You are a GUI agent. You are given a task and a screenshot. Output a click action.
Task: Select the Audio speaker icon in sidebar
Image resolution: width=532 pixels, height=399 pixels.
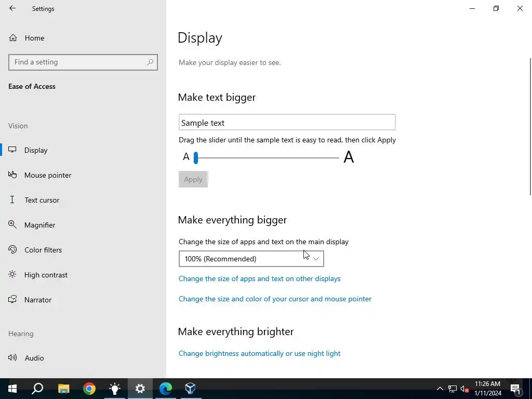12,357
